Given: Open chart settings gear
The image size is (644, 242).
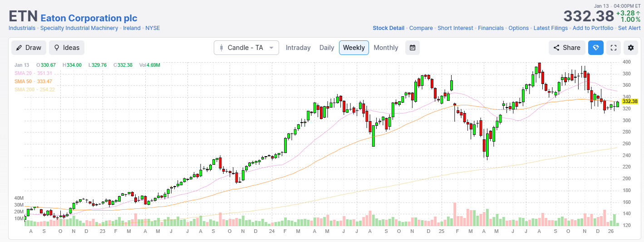Looking at the screenshot, I should (630, 48).
